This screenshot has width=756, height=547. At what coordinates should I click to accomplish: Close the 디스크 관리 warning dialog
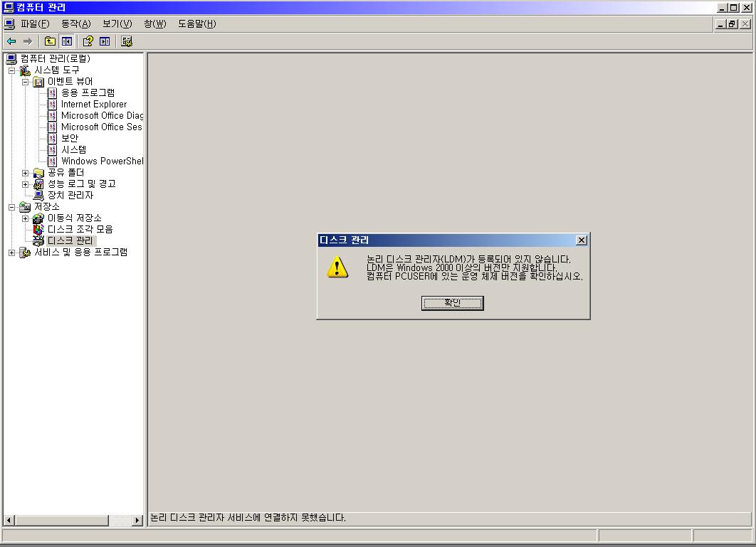(x=581, y=240)
